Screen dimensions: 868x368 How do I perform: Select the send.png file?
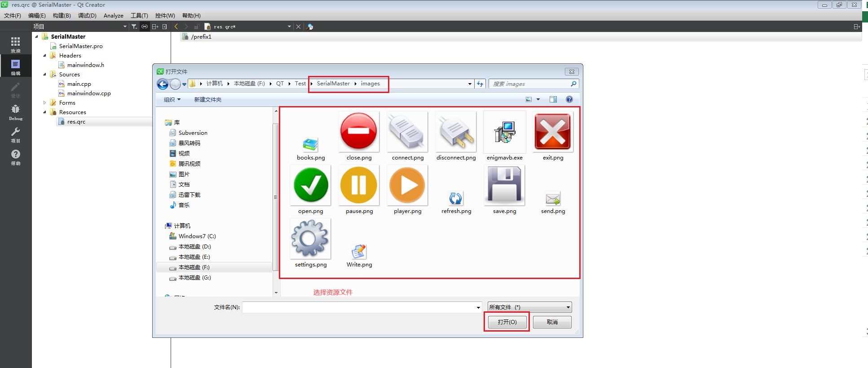click(553, 202)
